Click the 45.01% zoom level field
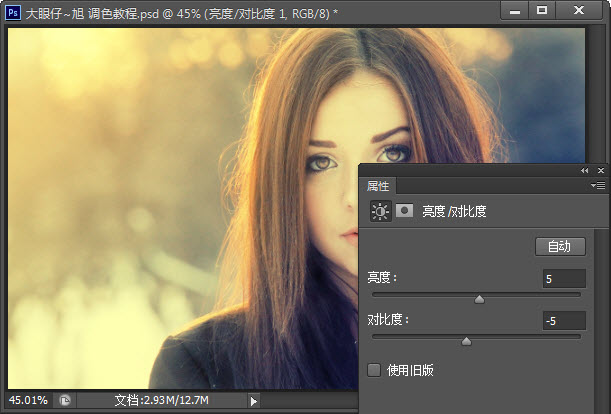The height and width of the screenshot is (414, 611). click(28, 400)
